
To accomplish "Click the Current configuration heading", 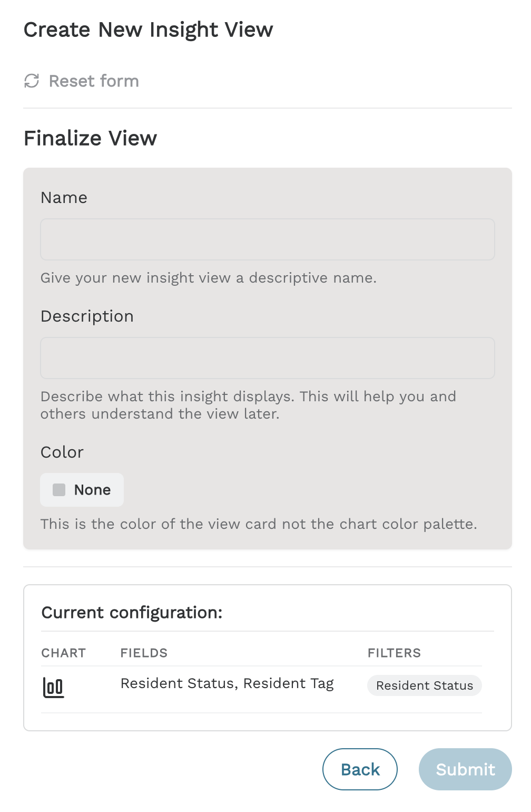I will [132, 613].
